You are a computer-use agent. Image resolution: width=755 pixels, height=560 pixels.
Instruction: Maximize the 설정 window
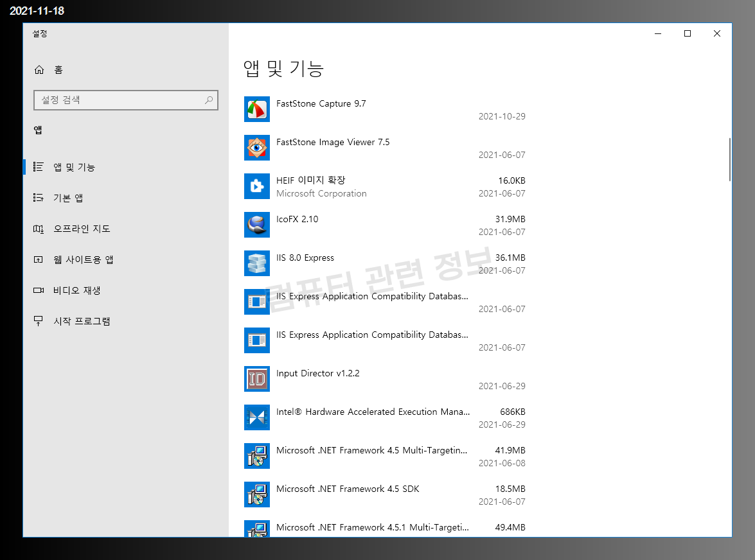[x=687, y=33]
